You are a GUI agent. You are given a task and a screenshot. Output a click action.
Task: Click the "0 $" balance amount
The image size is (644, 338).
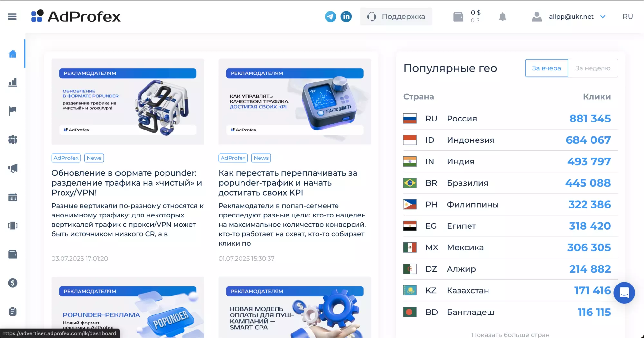click(476, 13)
